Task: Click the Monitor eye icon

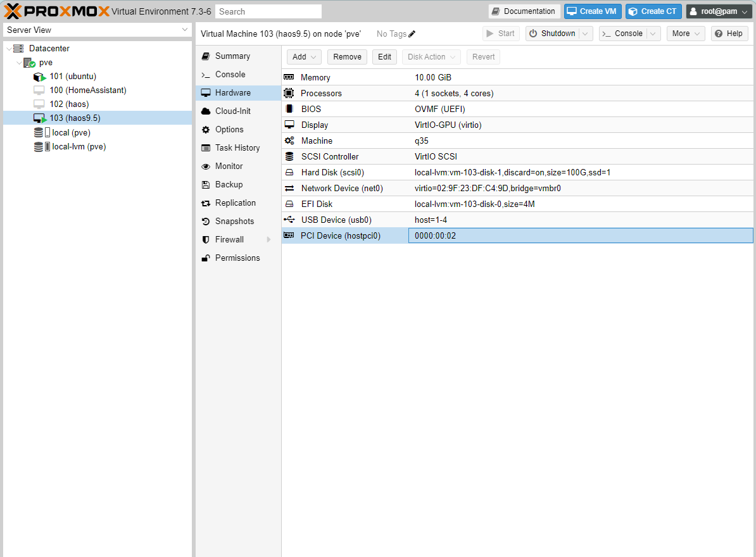Action: coord(207,166)
